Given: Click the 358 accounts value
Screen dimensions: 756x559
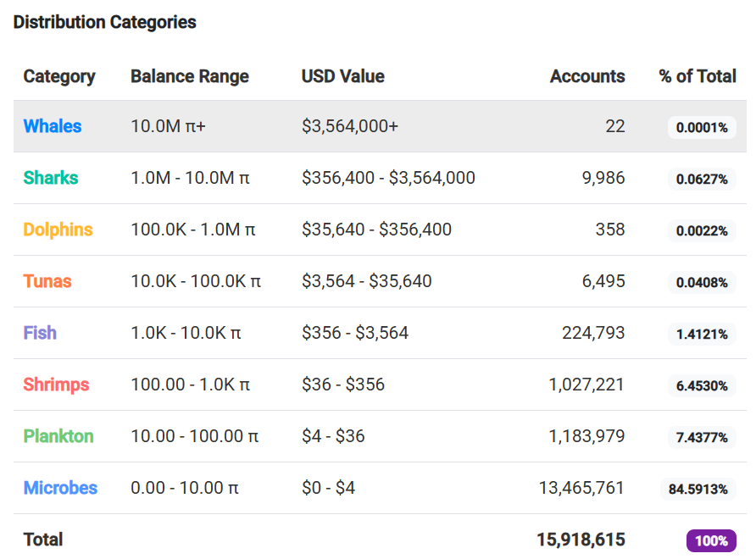Looking at the screenshot, I should tap(610, 230).
